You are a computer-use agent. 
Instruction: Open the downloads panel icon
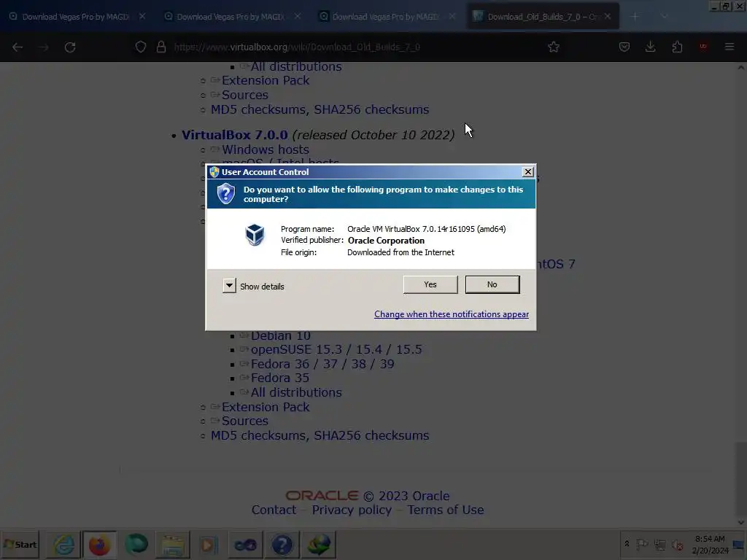click(x=650, y=47)
